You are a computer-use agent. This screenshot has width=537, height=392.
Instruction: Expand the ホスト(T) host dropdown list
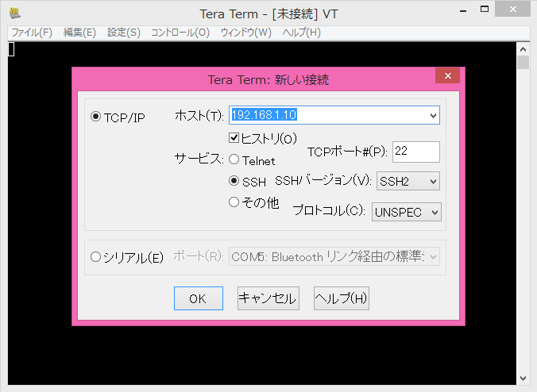coord(433,116)
